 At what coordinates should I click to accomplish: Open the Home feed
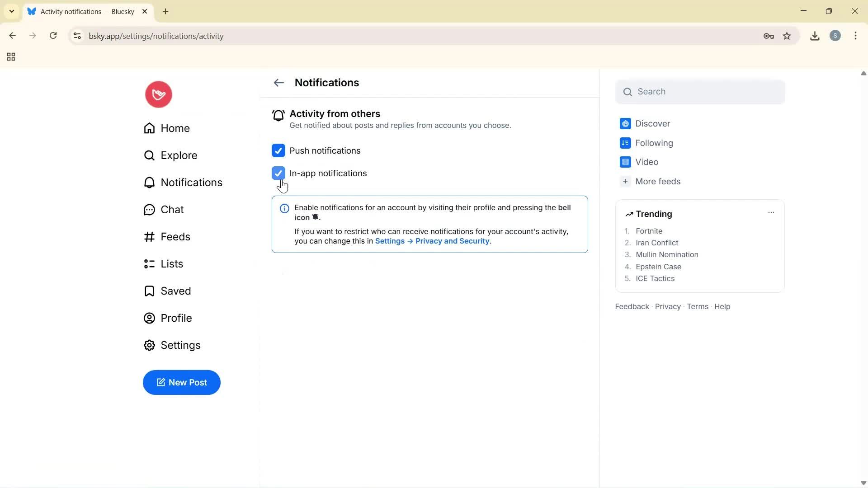coord(175,128)
